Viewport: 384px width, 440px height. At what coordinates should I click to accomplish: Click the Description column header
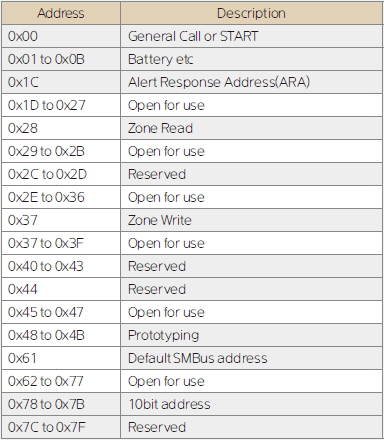click(251, 13)
